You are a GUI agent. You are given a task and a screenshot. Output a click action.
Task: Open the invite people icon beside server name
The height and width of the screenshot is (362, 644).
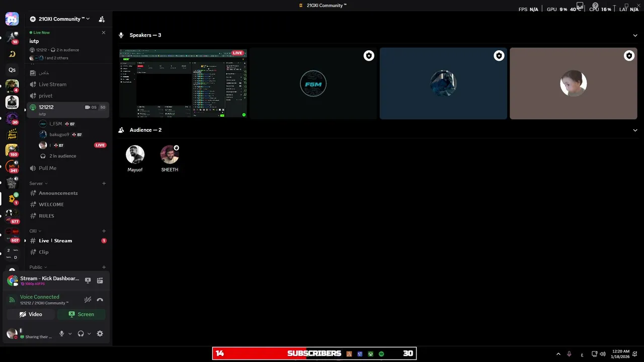point(102,19)
